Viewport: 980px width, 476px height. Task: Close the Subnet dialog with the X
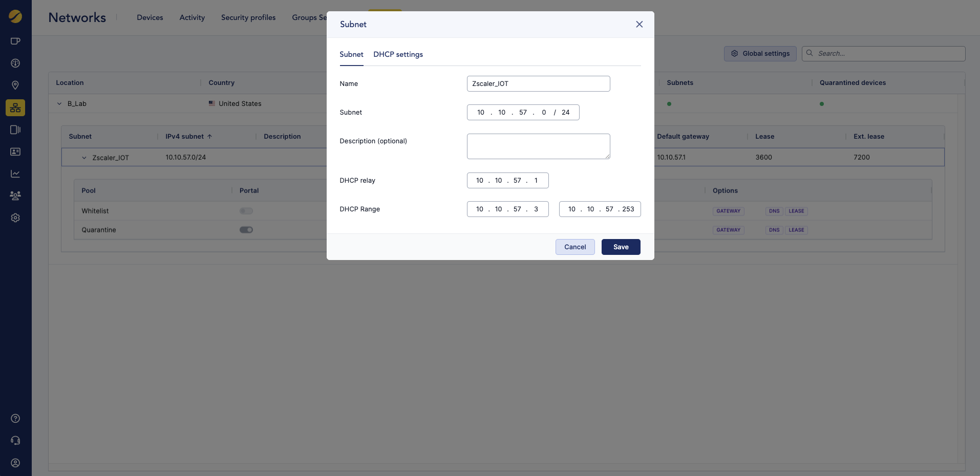tap(639, 25)
